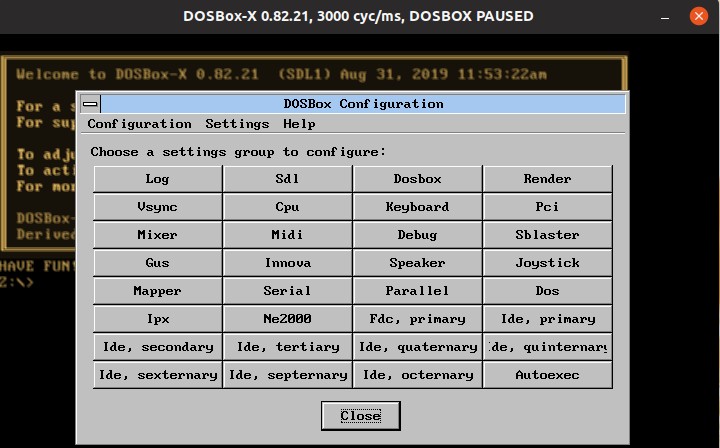Open the Configuration menu
The image size is (720, 448).
click(x=139, y=124)
